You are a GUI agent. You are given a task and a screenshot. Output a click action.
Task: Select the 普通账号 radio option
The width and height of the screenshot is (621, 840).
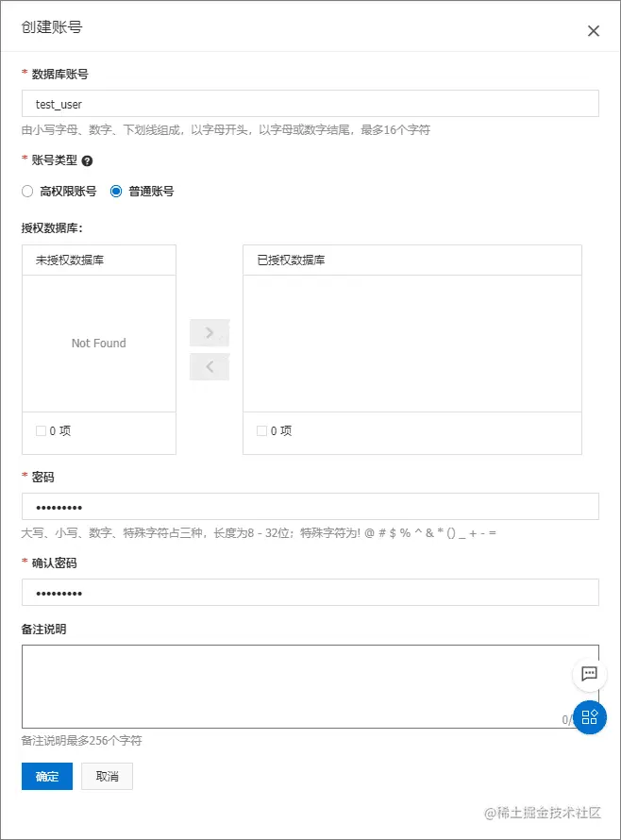pos(116,192)
